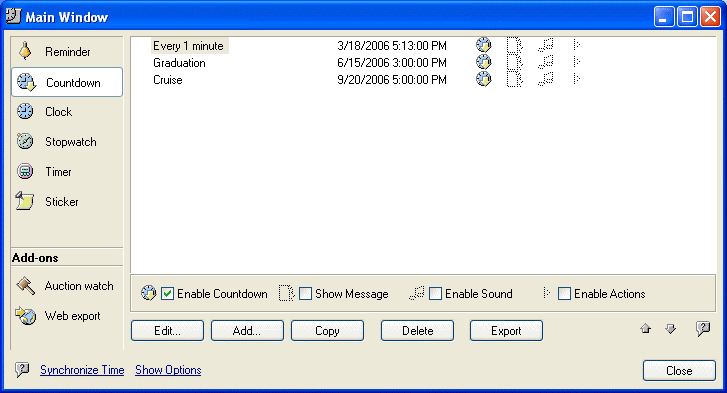
Task: Open the Reminder section bell icon
Action: coord(26,51)
